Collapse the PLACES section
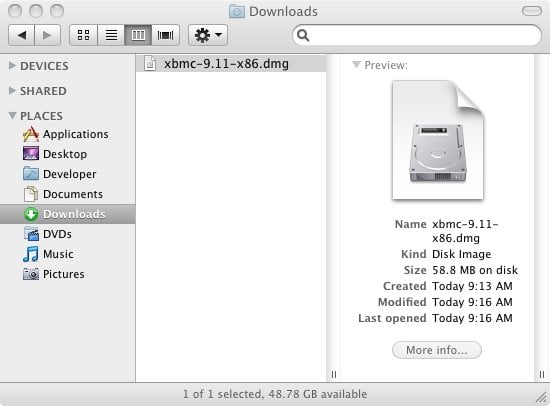The image size is (550, 406). 12,115
